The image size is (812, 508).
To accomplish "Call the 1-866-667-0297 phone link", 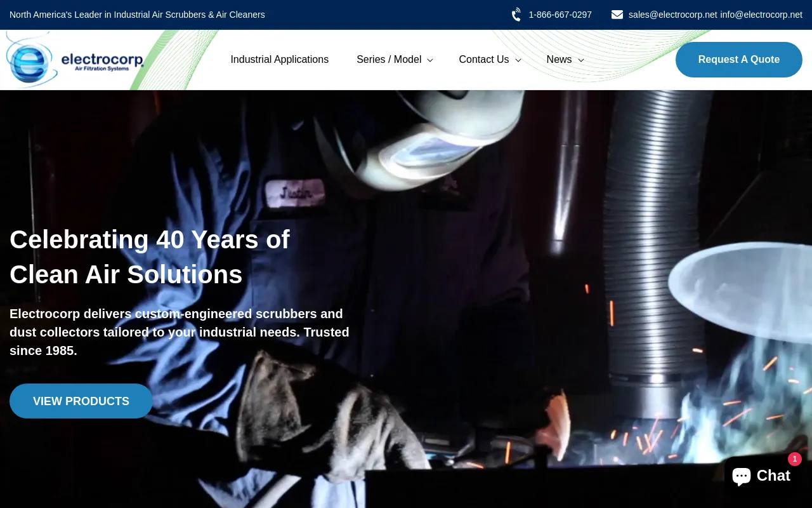I will click(x=560, y=15).
